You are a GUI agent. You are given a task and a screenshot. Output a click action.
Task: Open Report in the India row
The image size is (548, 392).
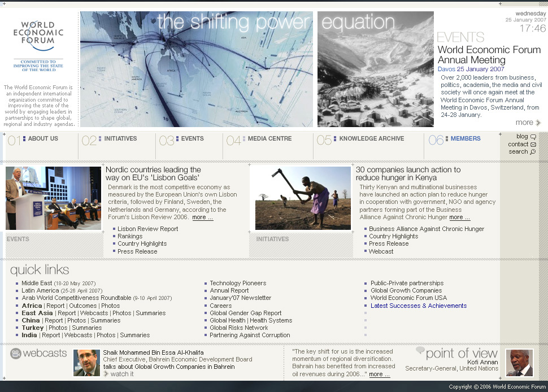point(51,335)
